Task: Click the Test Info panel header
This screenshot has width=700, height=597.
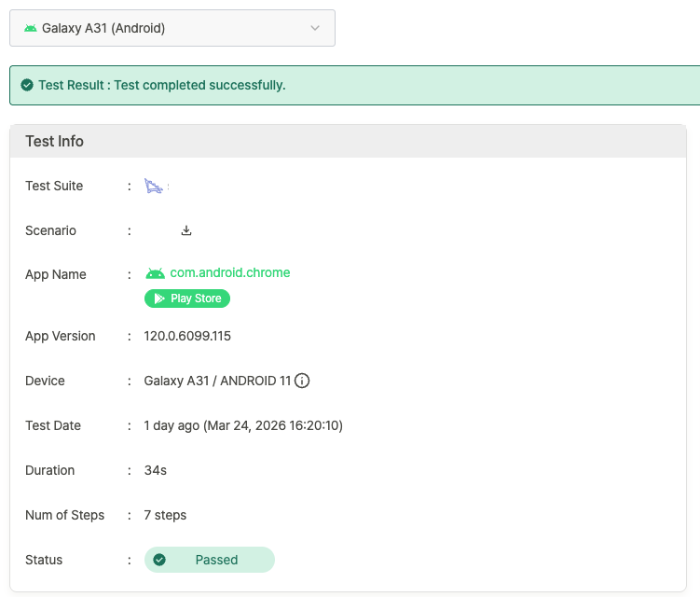Action: coord(348,142)
